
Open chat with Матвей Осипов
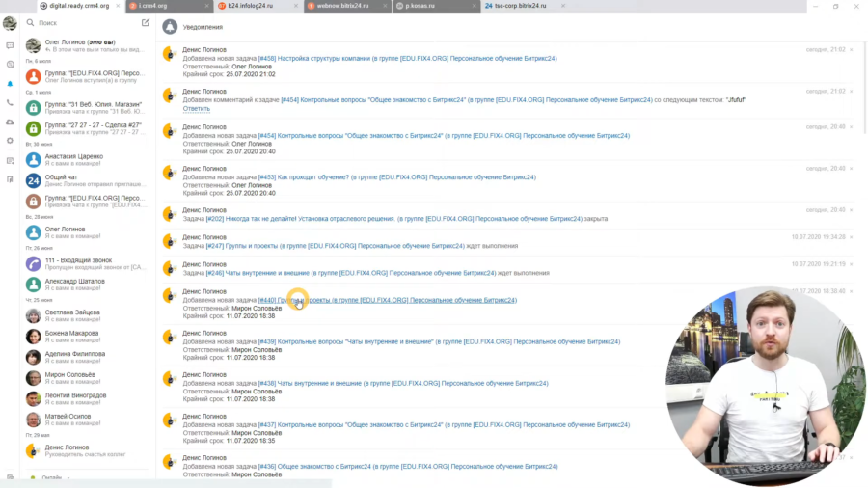86,420
